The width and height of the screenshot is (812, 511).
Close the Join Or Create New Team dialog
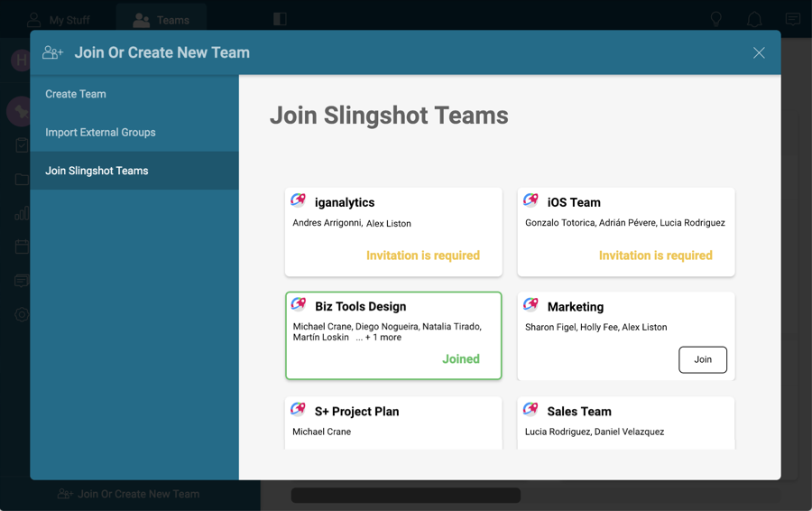click(759, 53)
